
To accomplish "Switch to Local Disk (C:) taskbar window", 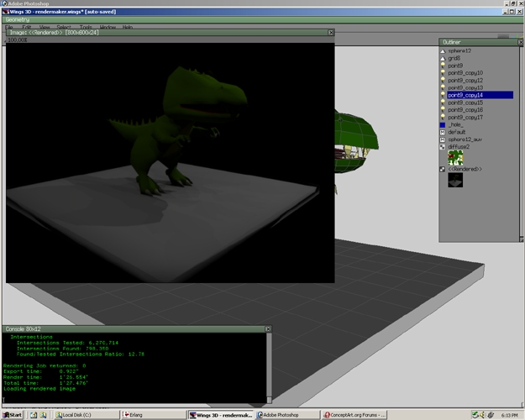I will (87, 415).
